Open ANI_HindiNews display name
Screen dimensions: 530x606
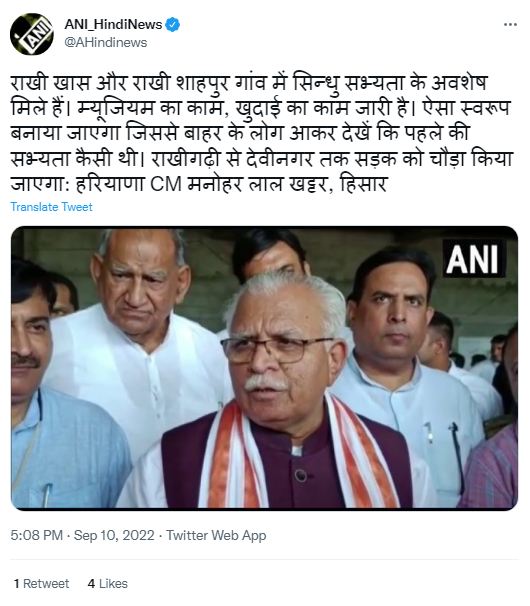113,25
